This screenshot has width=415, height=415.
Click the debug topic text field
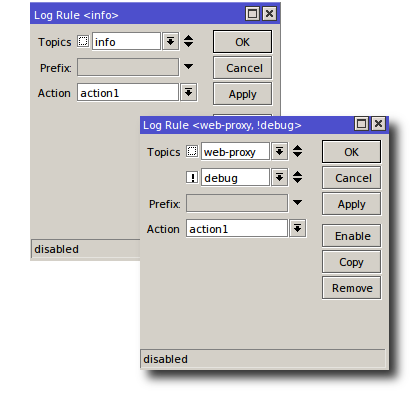coord(235,177)
